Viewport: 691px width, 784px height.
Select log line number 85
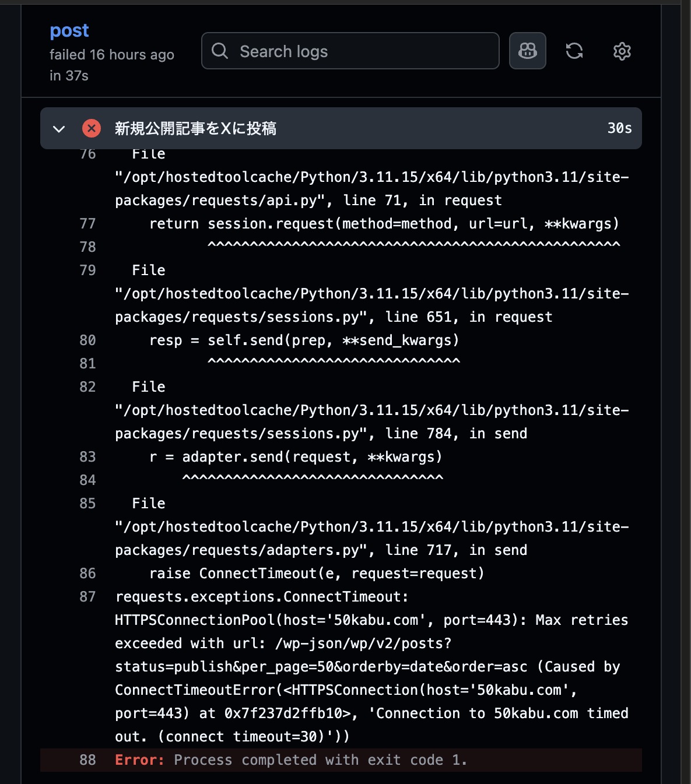87,504
